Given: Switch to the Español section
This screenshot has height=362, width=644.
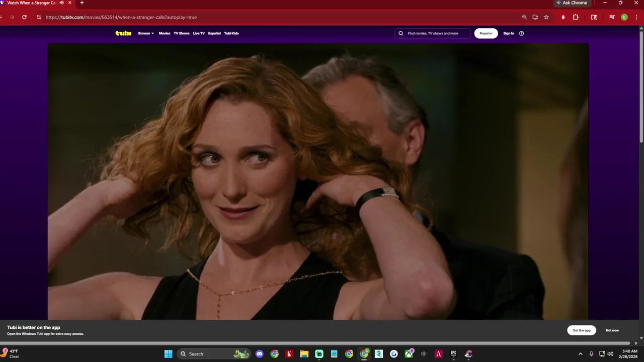Looking at the screenshot, I should (214, 33).
